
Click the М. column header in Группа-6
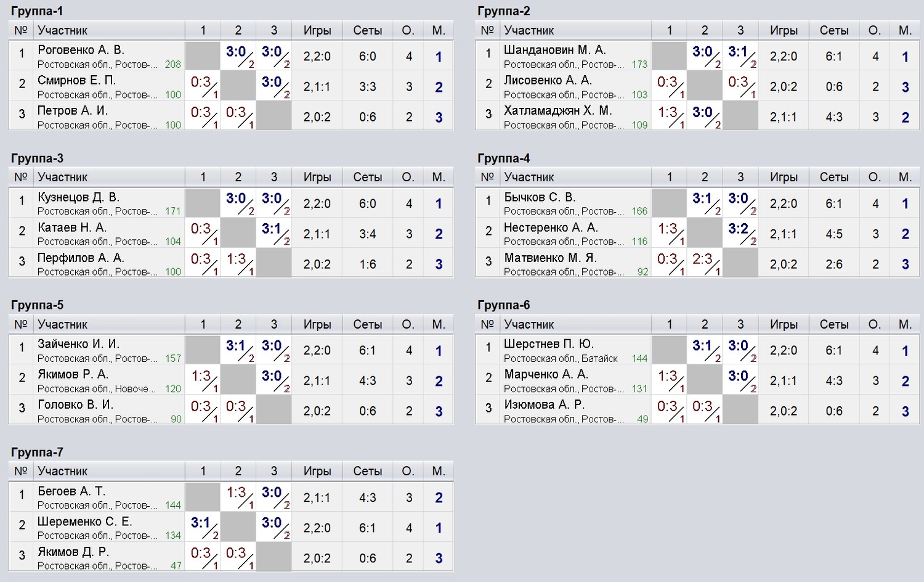[x=905, y=324]
